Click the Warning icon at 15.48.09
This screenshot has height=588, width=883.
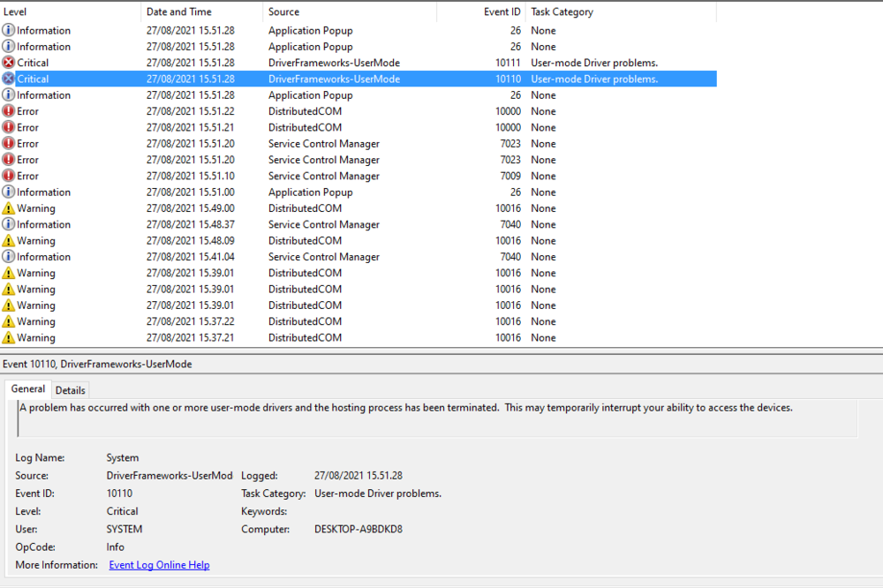[9, 240]
